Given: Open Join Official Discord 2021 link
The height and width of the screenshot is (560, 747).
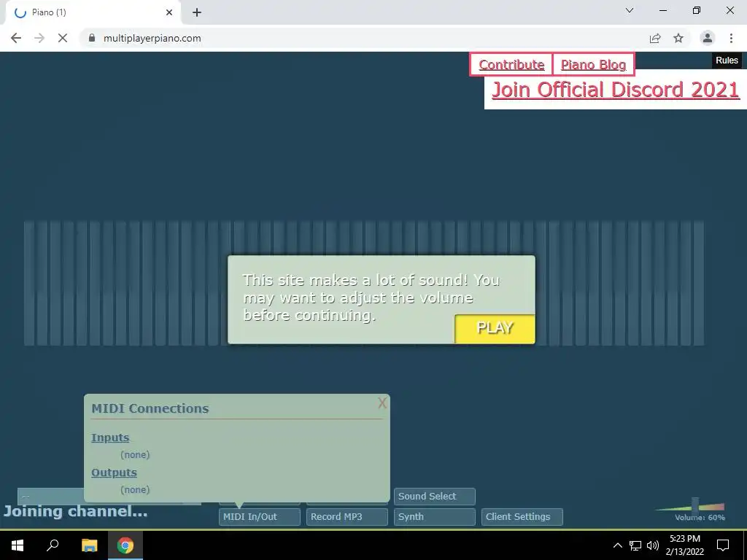Looking at the screenshot, I should click(x=615, y=90).
